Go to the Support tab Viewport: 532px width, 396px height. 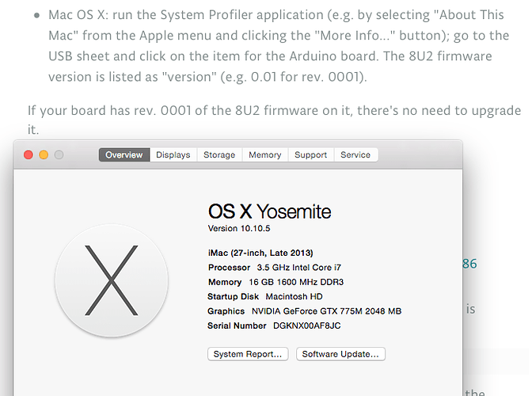(x=310, y=155)
